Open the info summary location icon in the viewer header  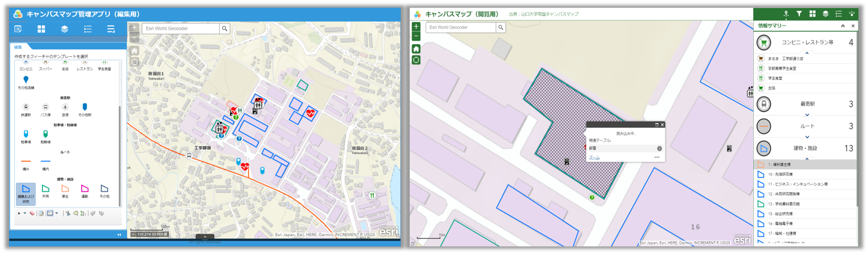coord(786,14)
